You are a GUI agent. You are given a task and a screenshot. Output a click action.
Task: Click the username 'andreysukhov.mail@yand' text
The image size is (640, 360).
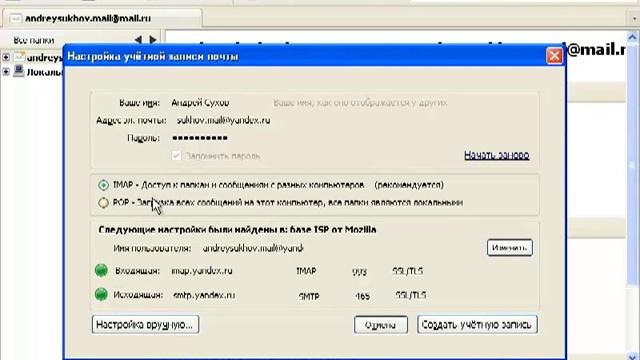(x=253, y=248)
